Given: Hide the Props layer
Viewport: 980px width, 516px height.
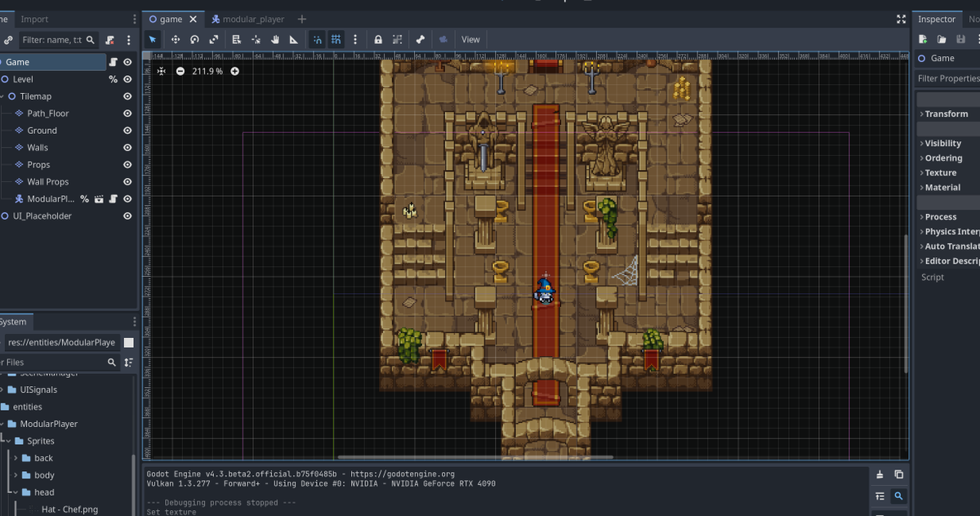Looking at the screenshot, I should [127, 165].
